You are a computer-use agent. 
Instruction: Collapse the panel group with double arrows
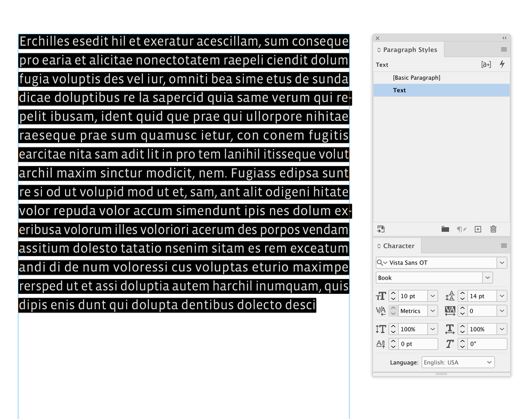point(504,38)
